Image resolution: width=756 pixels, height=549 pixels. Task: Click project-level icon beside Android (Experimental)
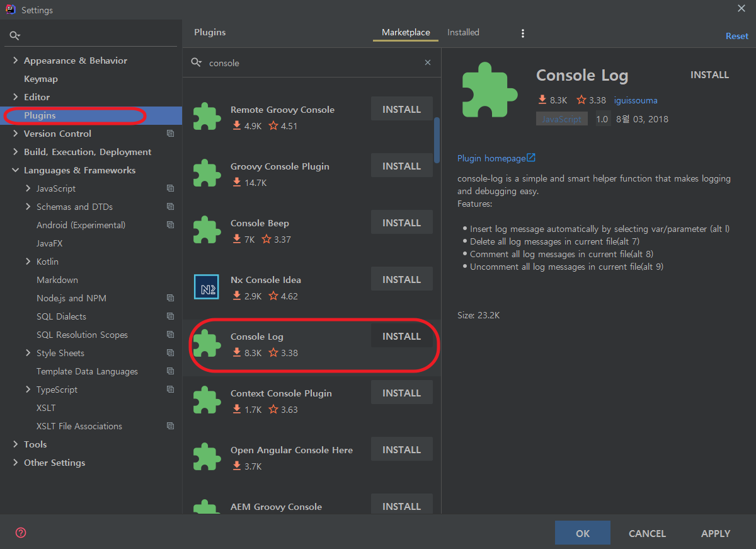(170, 225)
